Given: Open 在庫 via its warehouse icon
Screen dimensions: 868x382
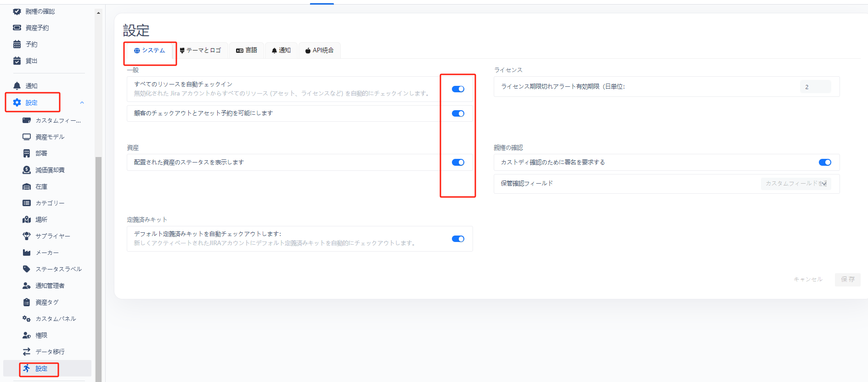Looking at the screenshot, I should coord(27,186).
